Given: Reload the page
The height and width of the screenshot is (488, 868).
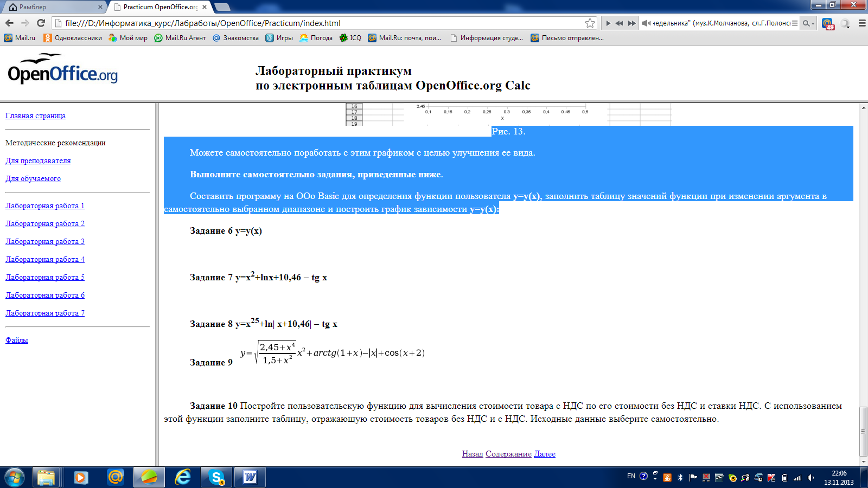Looking at the screenshot, I should (x=41, y=23).
